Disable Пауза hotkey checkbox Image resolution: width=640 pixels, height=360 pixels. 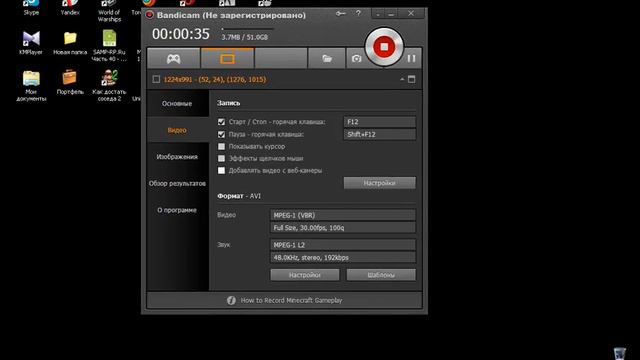click(221, 134)
